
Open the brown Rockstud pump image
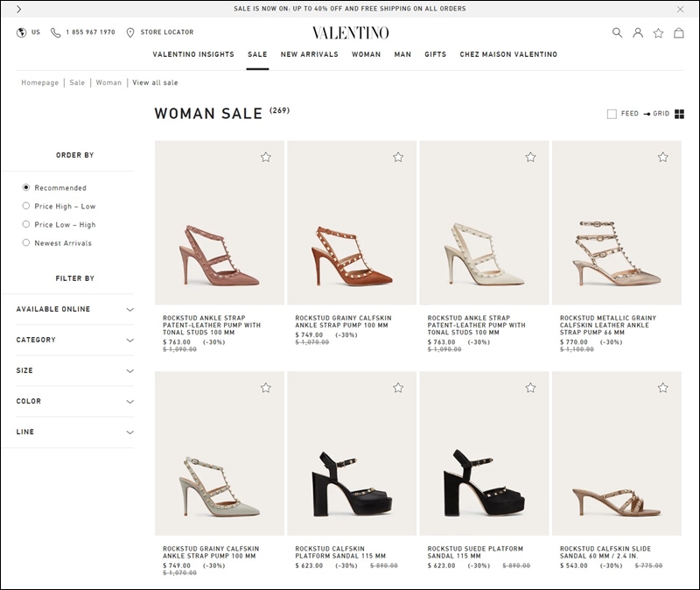coord(352,223)
